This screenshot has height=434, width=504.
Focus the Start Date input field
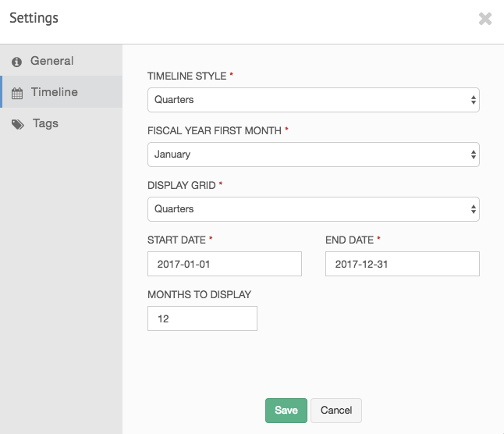(224, 264)
